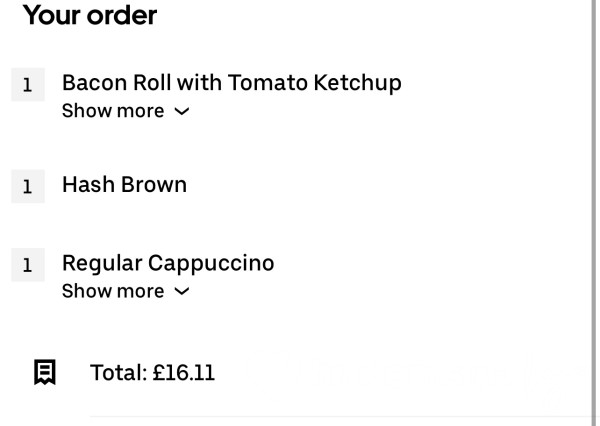600x426 pixels.
Task: Click the chevron arrow under Regular Cappuccino
Action: pos(182,291)
